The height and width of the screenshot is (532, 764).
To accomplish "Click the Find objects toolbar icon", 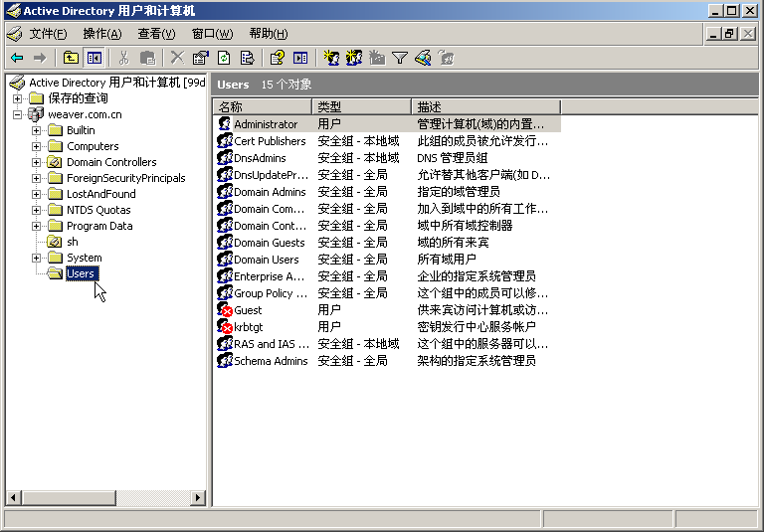I will click(423, 58).
